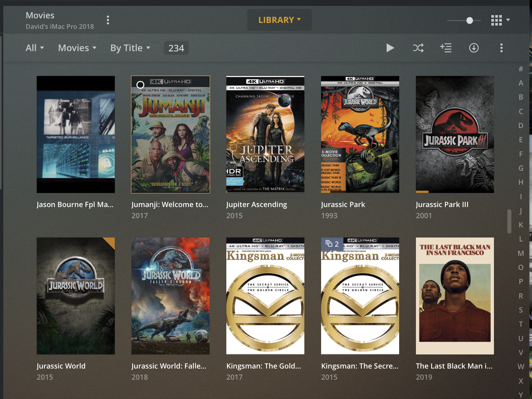Open the grid view layout switcher
The image size is (532, 399).
500,20
